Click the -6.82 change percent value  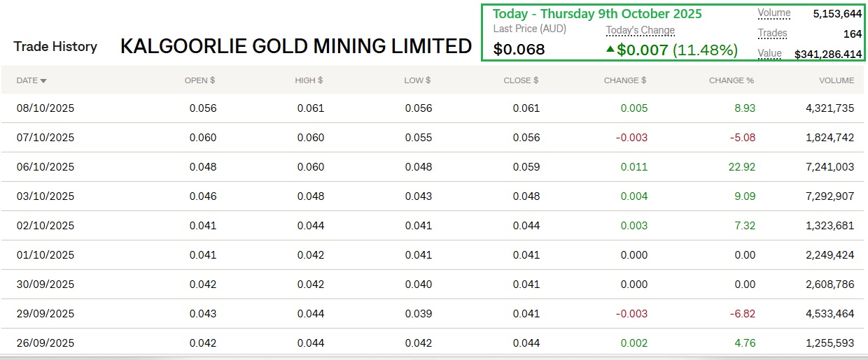point(742,314)
